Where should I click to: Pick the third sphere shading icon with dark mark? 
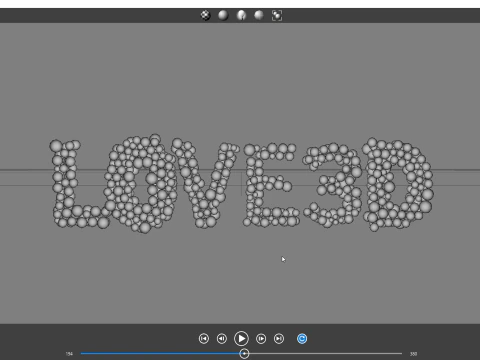(x=241, y=15)
